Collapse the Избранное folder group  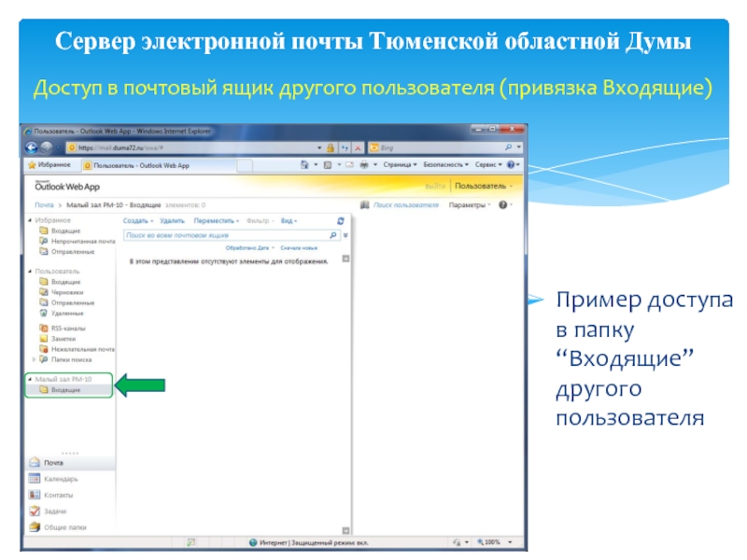pos(30,220)
